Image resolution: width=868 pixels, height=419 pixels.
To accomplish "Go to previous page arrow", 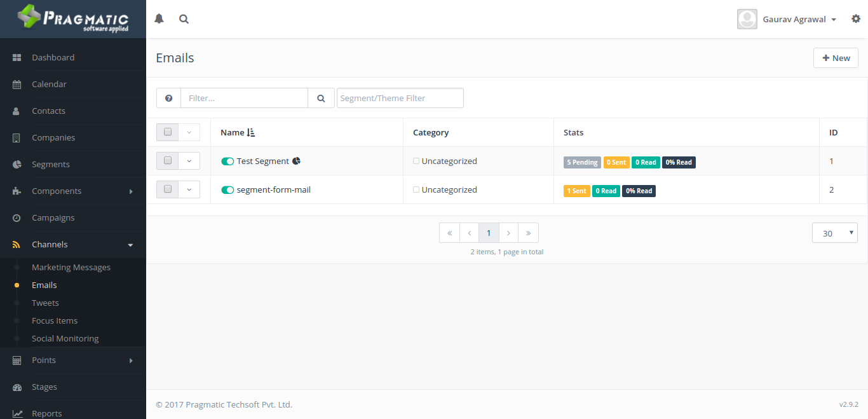I will [469, 233].
